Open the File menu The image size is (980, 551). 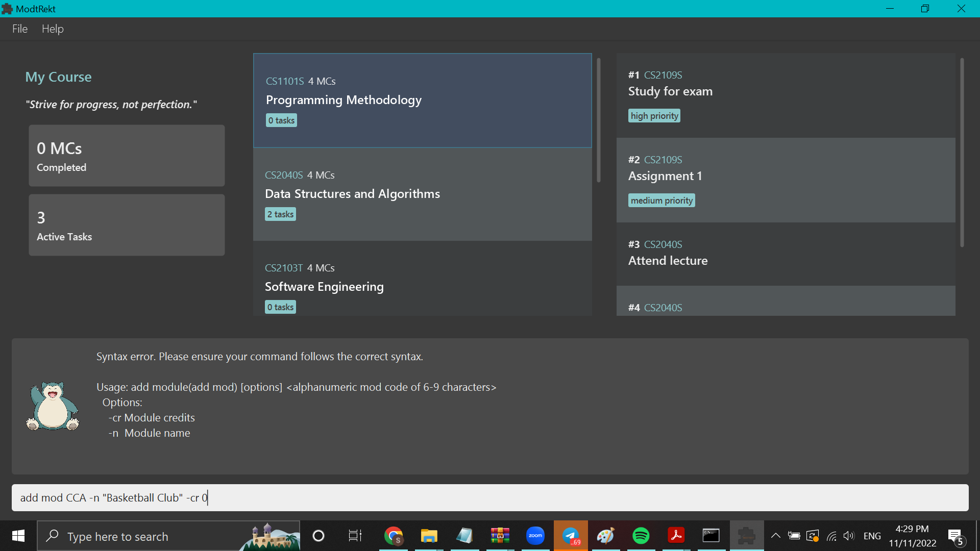click(20, 29)
